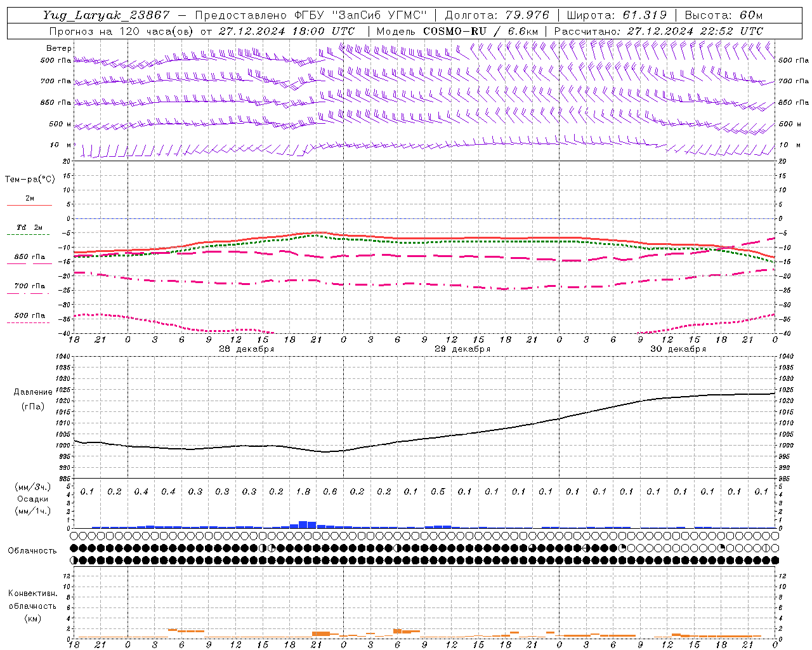Click the 1.8 precipitation value
This screenshot has width=812, height=650.
click(x=303, y=492)
